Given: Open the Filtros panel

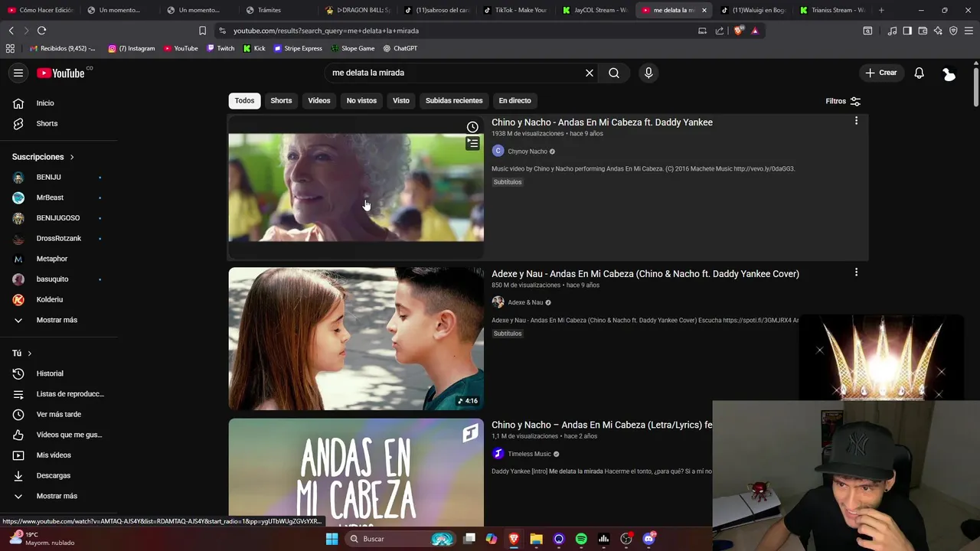Looking at the screenshot, I should [x=843, y=101].
